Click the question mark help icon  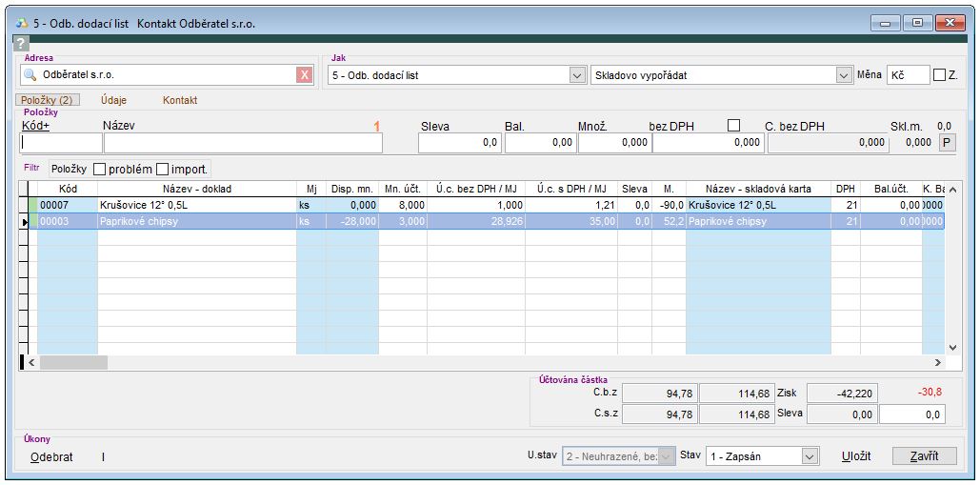(x=22, y=43)
